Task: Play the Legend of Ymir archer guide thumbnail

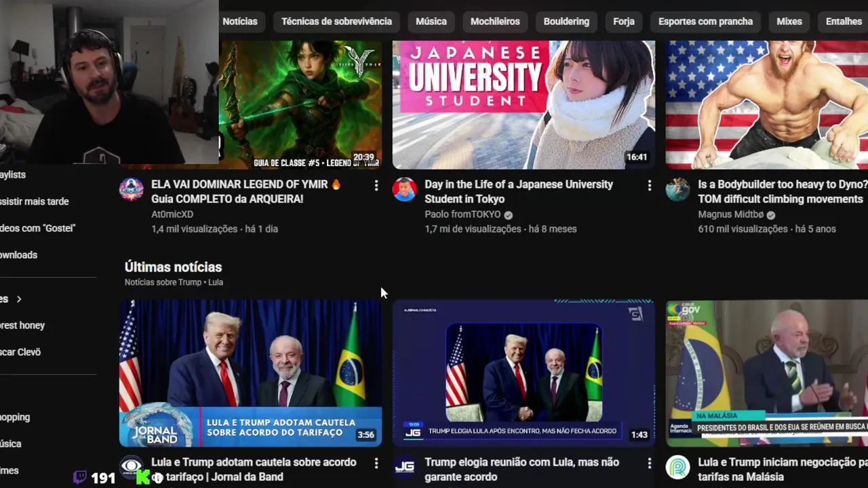Action: pyautogui.click(x=300, y=105)
